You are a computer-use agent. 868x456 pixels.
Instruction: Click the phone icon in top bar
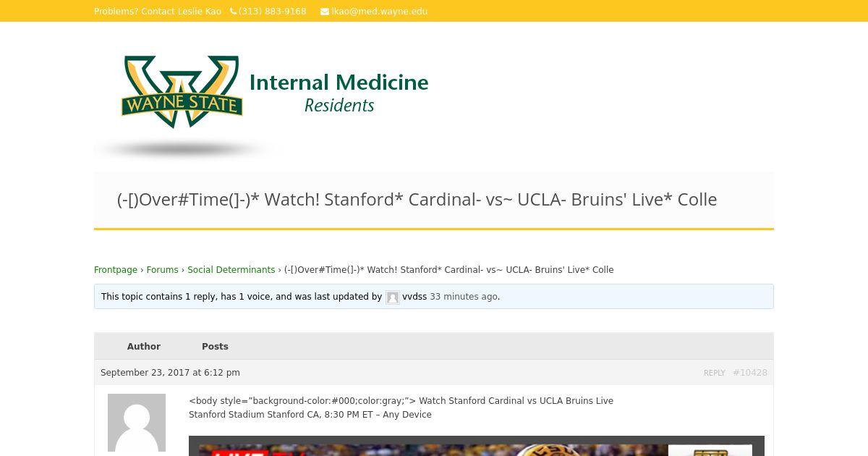click(233, 12)
